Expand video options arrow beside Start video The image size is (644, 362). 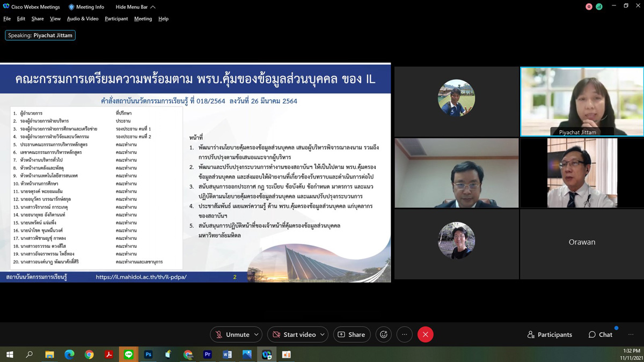coord(322,335)
